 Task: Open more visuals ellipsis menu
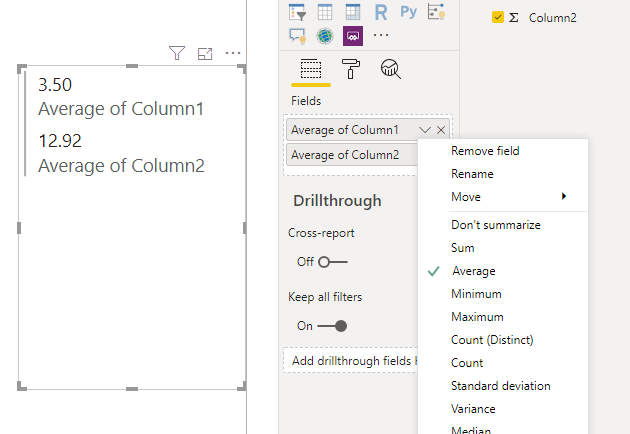[x=380, y=35]
